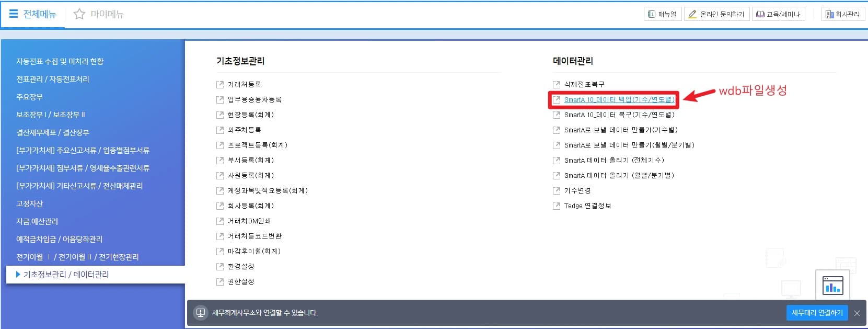This screenshot has width=868, height=329.
Task: Select 고정자산 in sidebar
Action: point(29,203)
